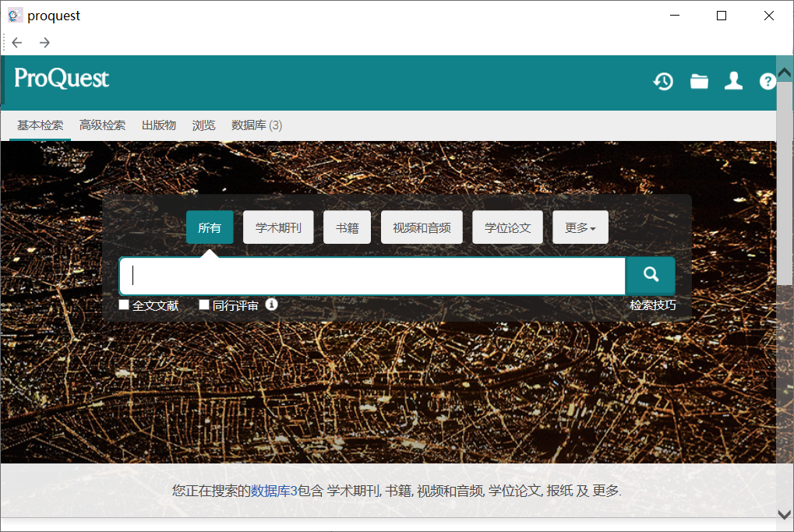This screenshot has height=532, width=794.
Task: Click the scrollbar down arrow
Action: pos(785,514)
